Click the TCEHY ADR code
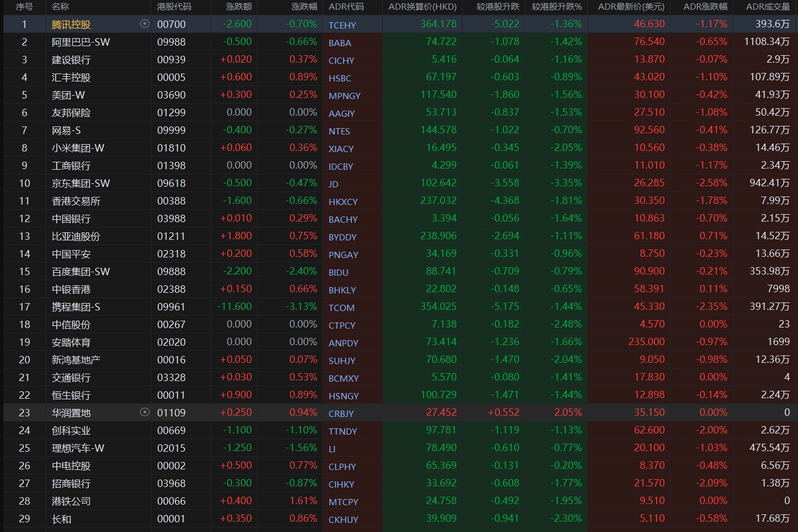 342,25
